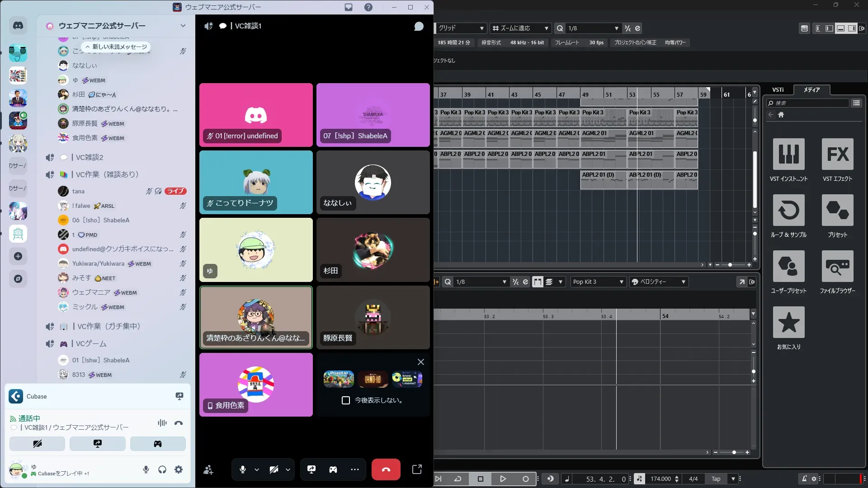This screenshot has height=488, width=868.
Task: Open the Favorites star tile
Action: click(x=788, y=323)
